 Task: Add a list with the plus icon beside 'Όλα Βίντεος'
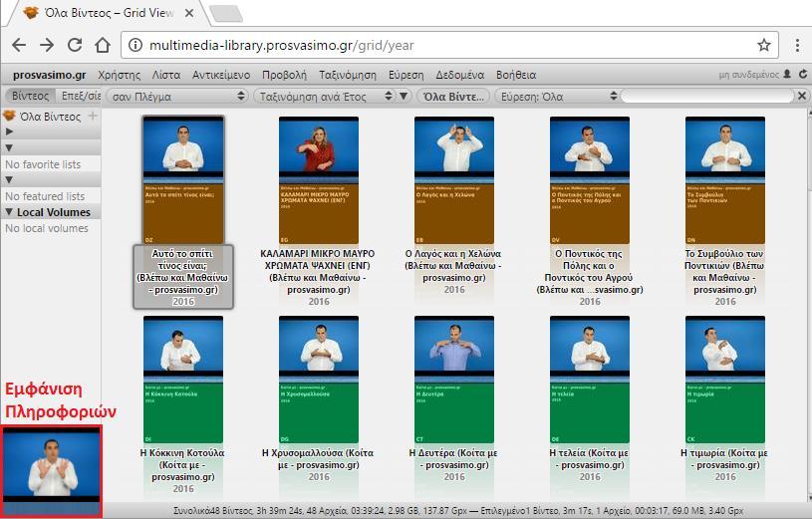pyautogui.click(x=93, y=116)
